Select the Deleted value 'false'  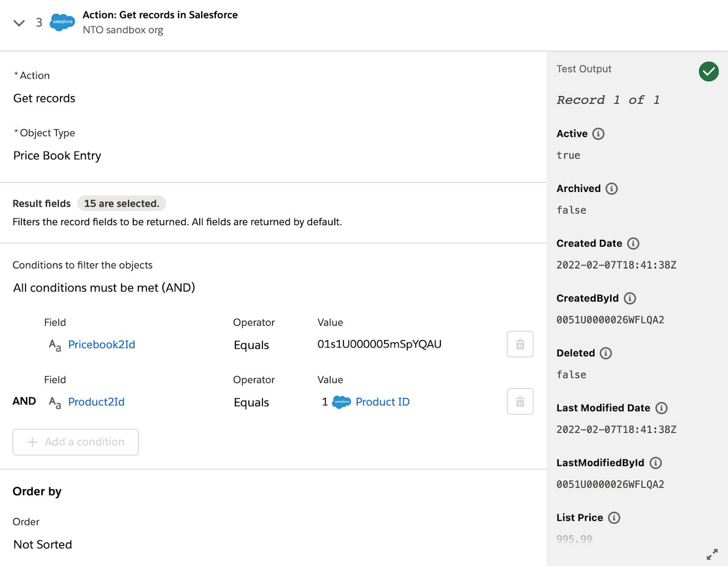[571, 374]
